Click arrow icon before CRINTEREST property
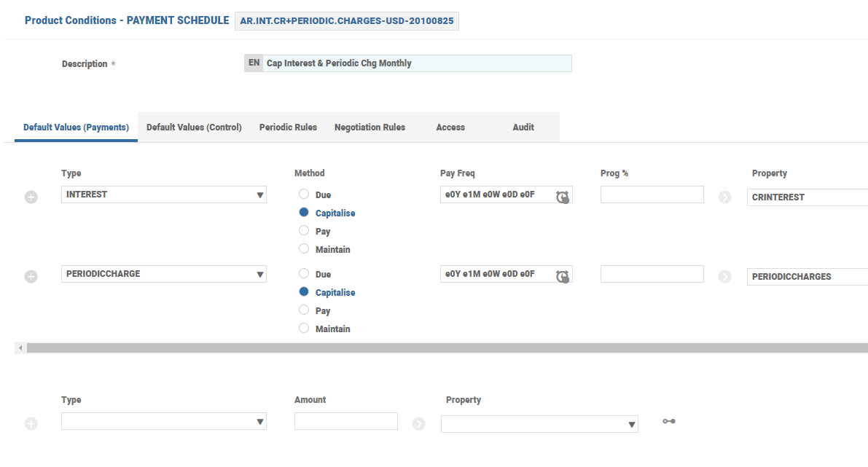Image resolution: width=868 pixels, height=467 pixels. pyautogui.click(x=724, y=197)
